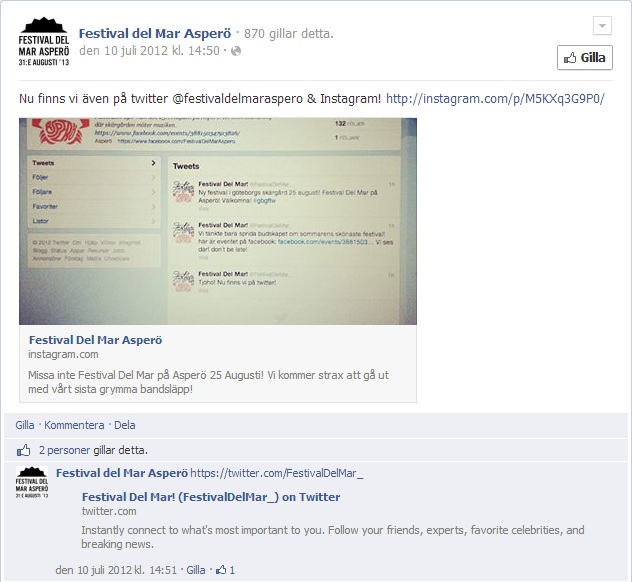Click Dela to share the post
This screenshot has width=632, height=582.
(x=125, y=425)
